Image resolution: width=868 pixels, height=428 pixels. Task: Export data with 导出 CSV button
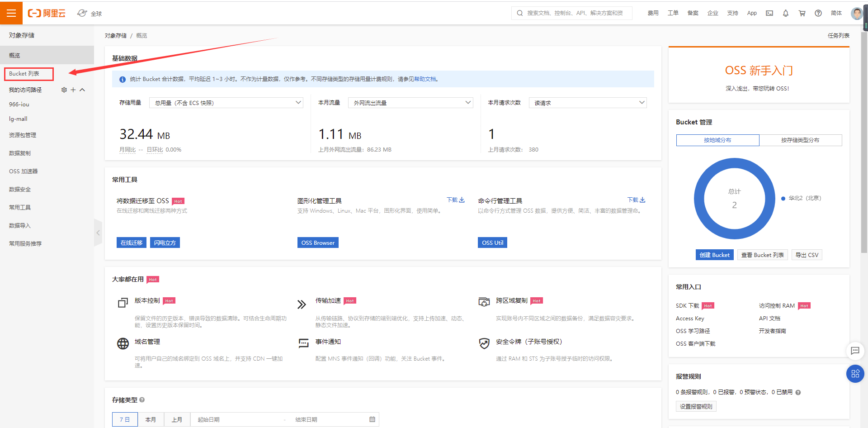tap(807, 255)
